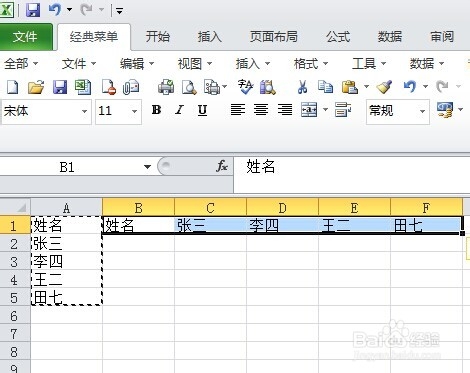Open the classic 数据 dropdown menu

click(x=427, y=63)
